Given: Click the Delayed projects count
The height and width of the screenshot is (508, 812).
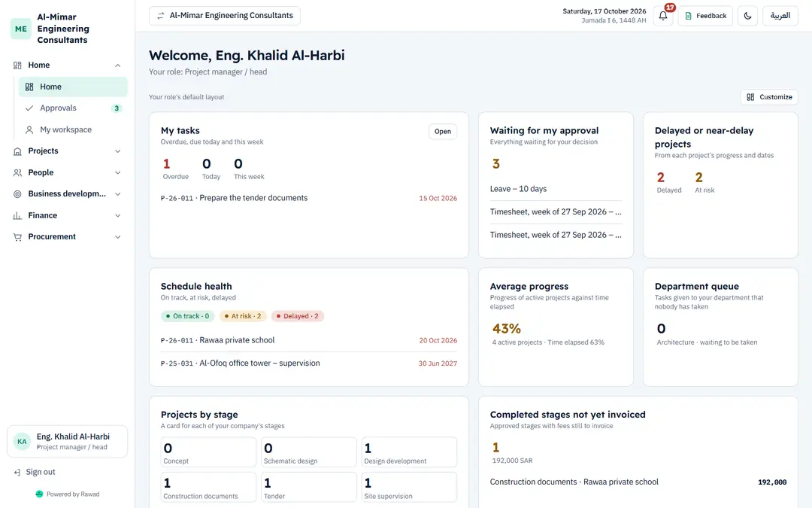Looking at the screenshot, I should pos(661,178).
